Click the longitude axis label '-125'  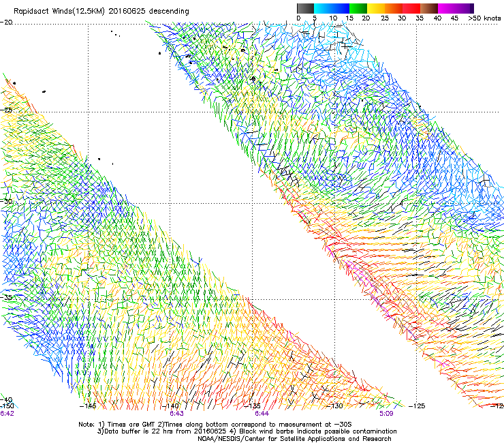click(417, 406)
